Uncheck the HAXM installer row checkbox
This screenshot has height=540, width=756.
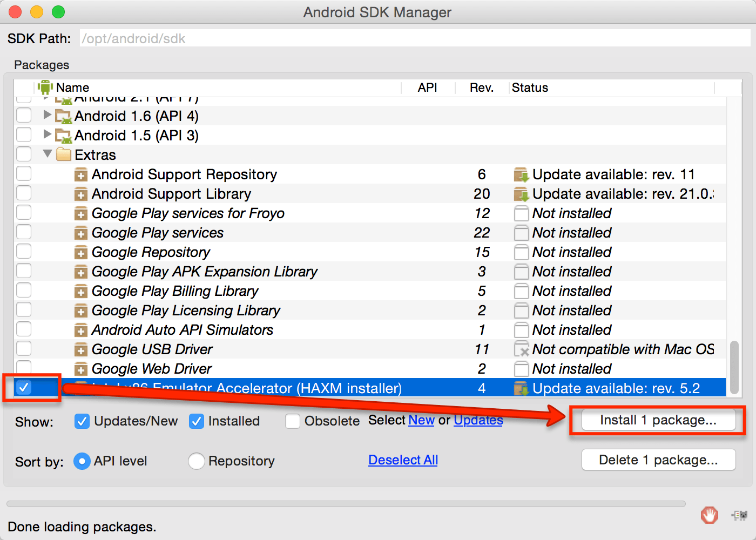(24, 387)
